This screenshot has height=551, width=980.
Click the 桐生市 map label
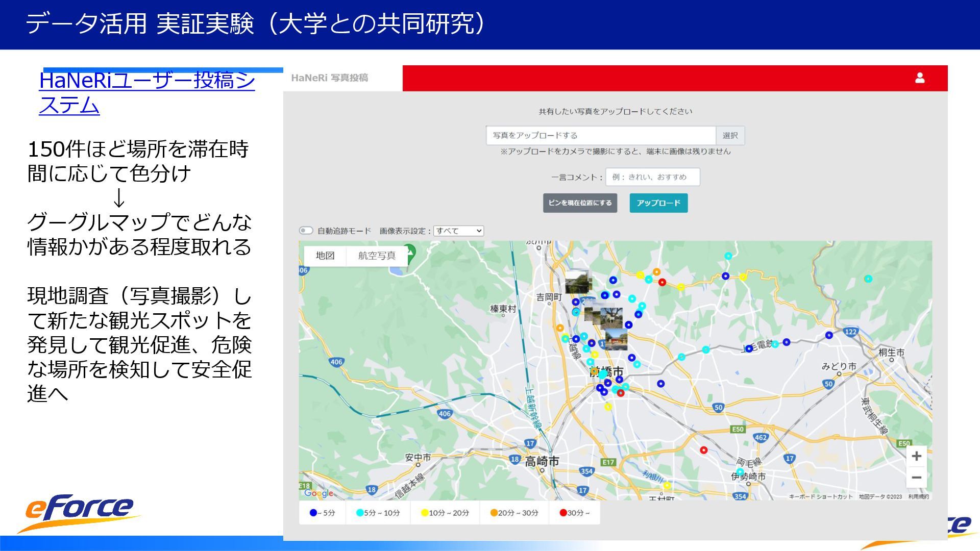891,353
